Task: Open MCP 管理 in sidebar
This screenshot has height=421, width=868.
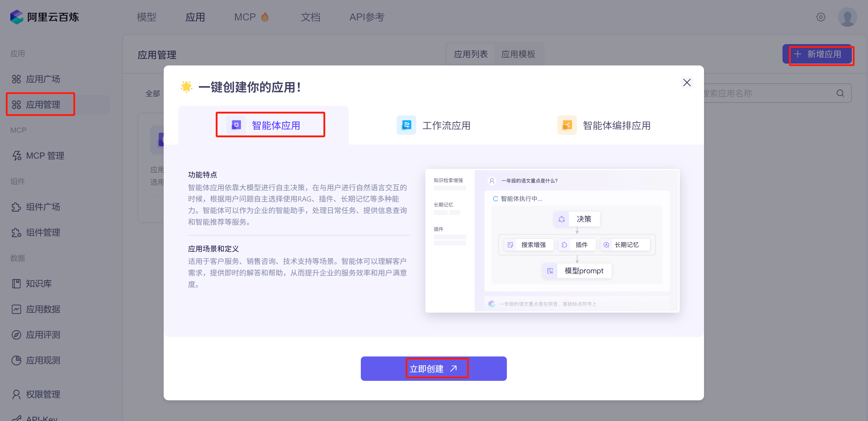Action: point(45,156)
